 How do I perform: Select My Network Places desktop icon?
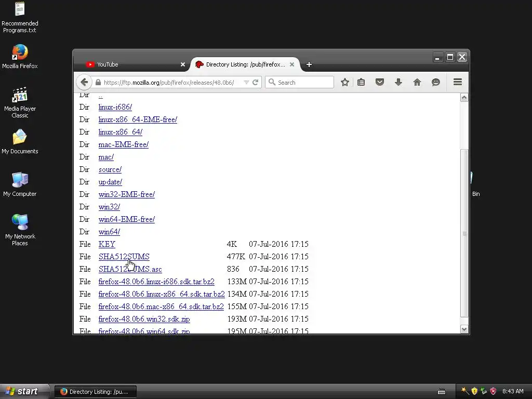(20, 230)
